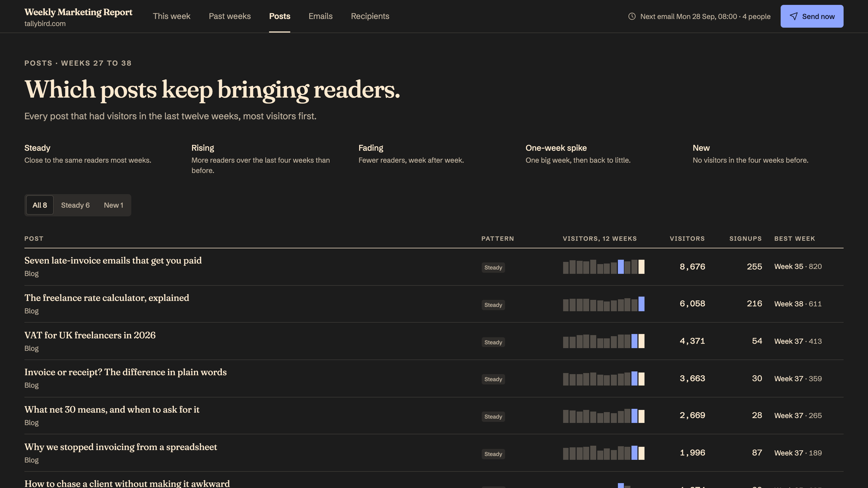868x488 pixels.
Task: Click the PATTERN column header
Action: tap(498, 239)
